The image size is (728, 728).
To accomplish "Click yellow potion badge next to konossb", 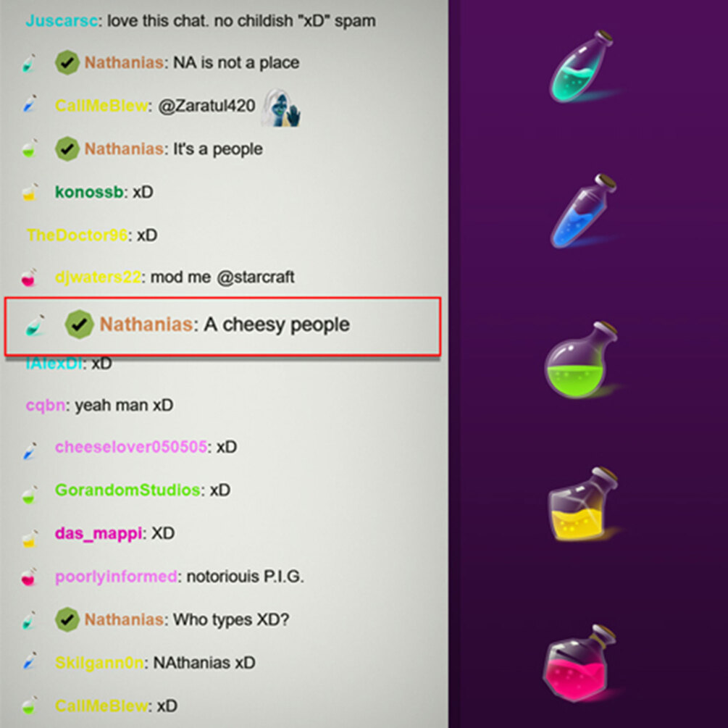I will 29,192.
